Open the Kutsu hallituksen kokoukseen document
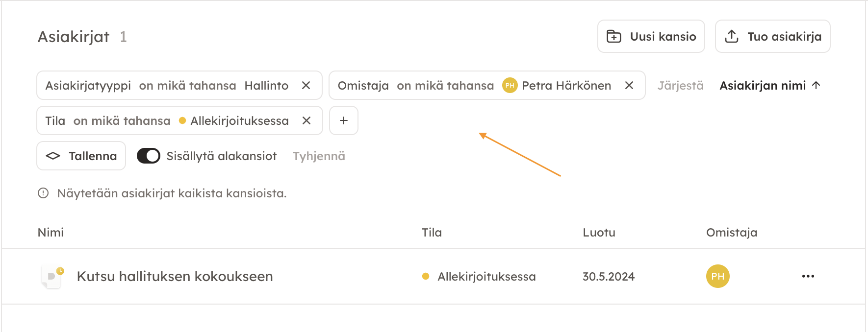Screen dimensions: 868x332 175,277
